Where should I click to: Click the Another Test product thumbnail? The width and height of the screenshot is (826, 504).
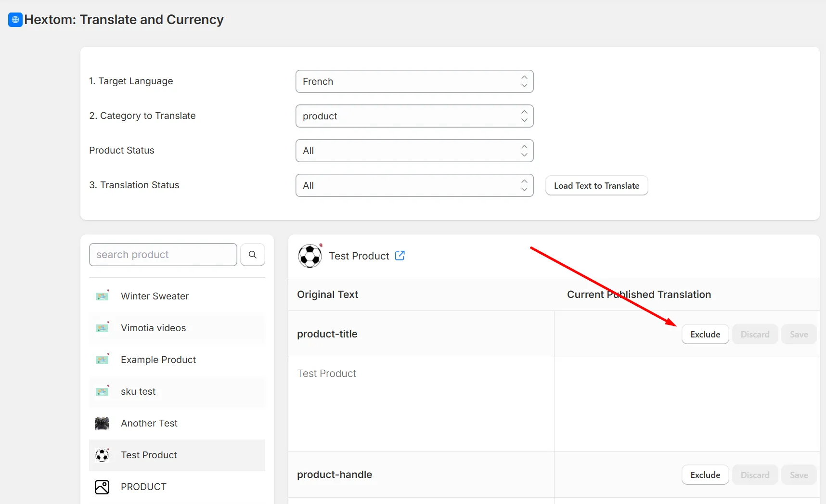(102, 424)
